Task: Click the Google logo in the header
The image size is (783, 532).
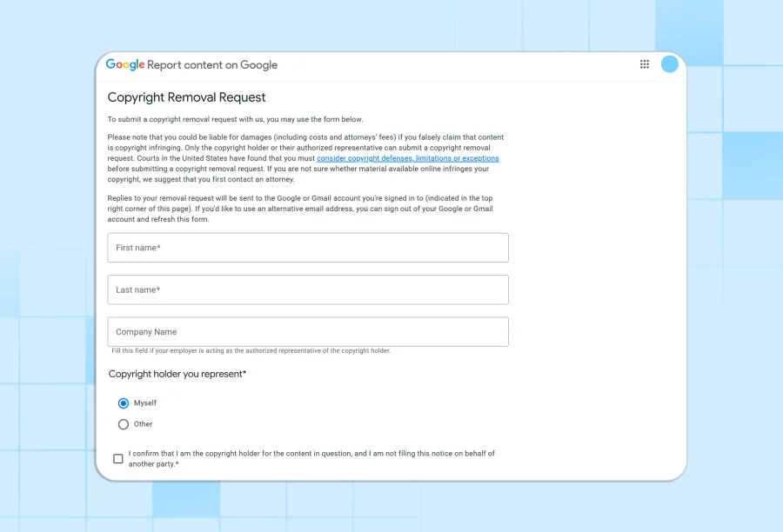Action: pyautogui.click(x=124, y=63)
